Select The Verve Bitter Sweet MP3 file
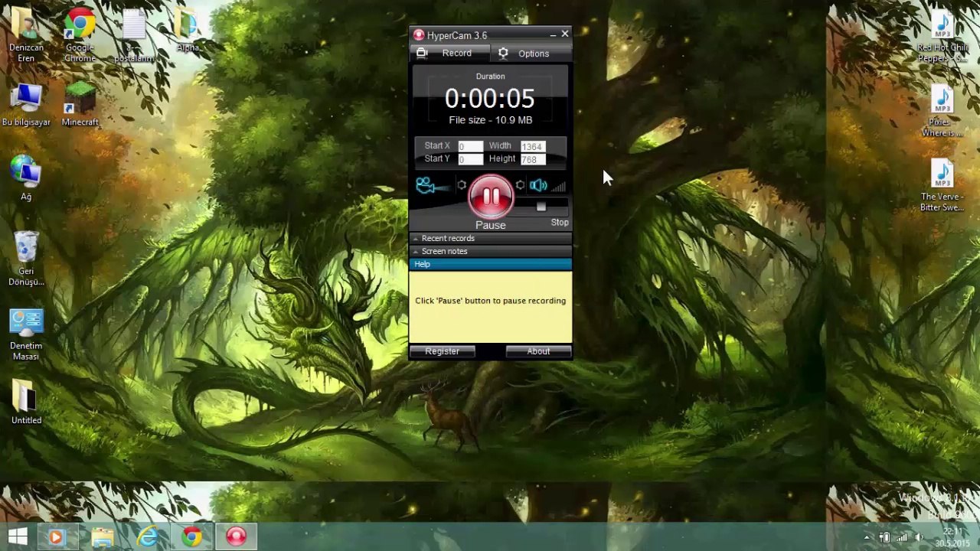980x551 pixels. [942, 186]
